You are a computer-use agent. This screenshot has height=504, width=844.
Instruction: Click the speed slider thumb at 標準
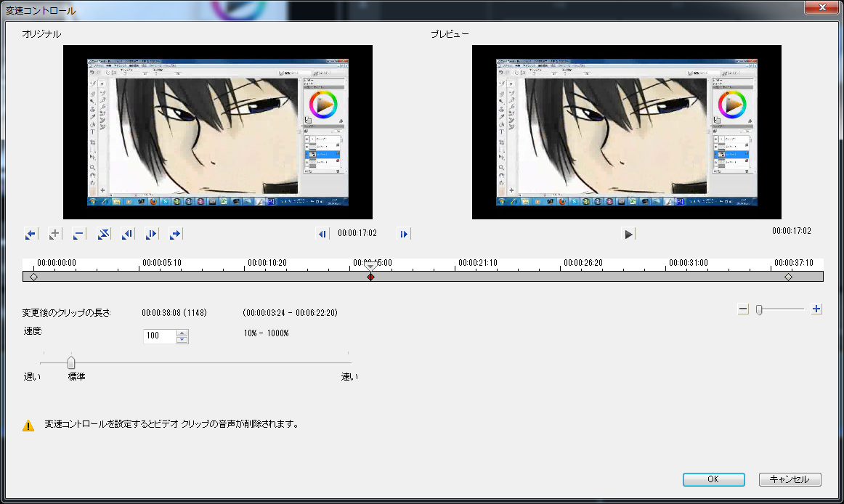71,362
